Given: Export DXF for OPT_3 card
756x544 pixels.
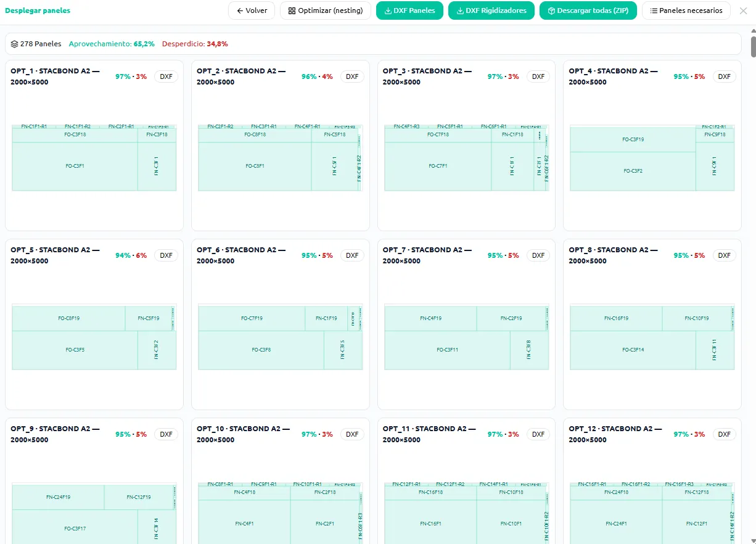Looking at the screenshot, I should tap(538, 76).
